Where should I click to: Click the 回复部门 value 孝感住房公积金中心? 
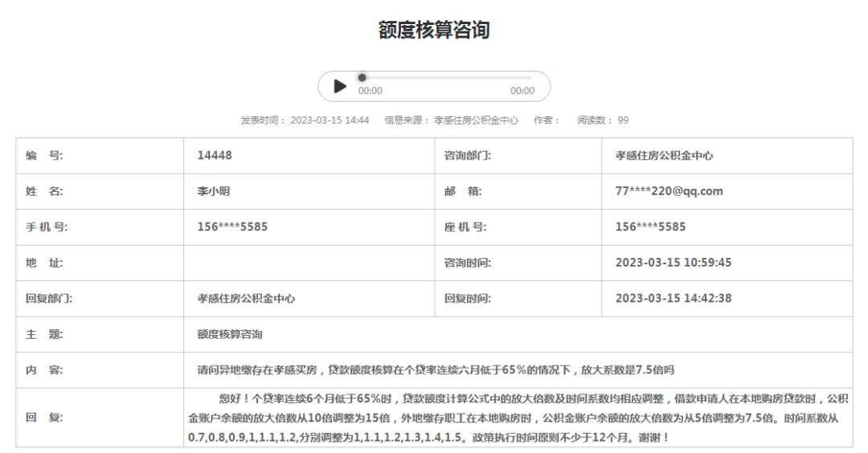tap(247, 299)
